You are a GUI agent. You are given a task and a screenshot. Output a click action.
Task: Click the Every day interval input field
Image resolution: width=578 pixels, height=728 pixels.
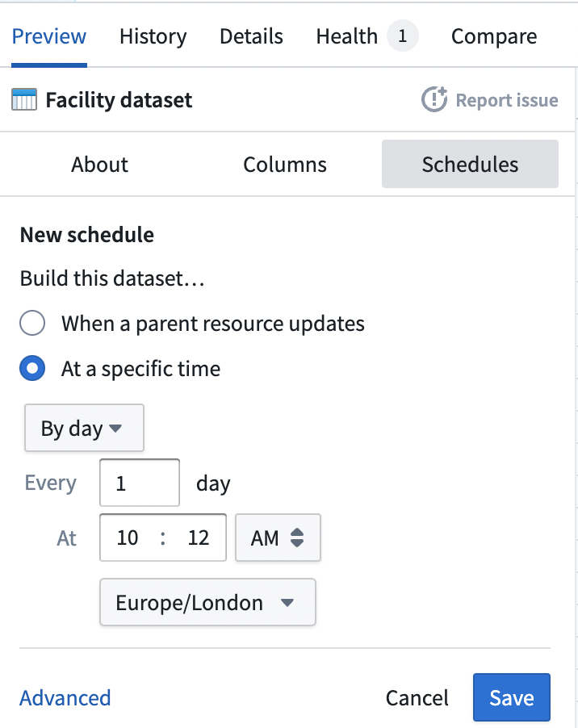click(139, 482)
